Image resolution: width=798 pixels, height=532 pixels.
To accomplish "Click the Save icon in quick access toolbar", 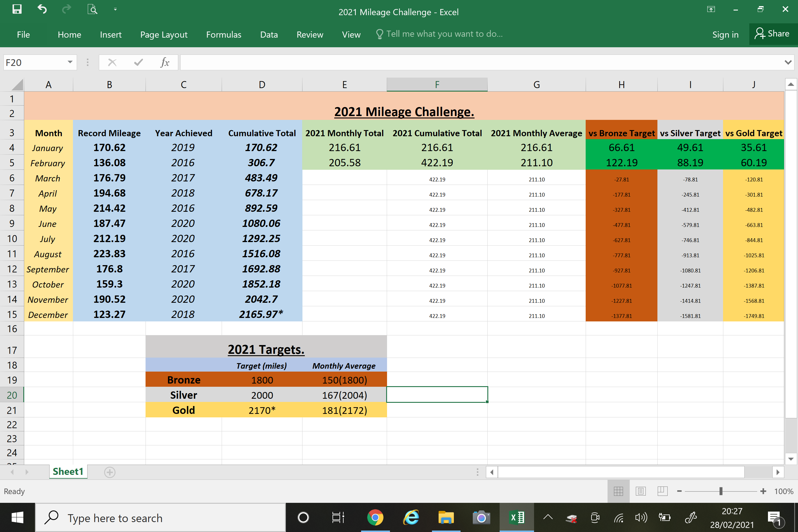I will point(17,9).
